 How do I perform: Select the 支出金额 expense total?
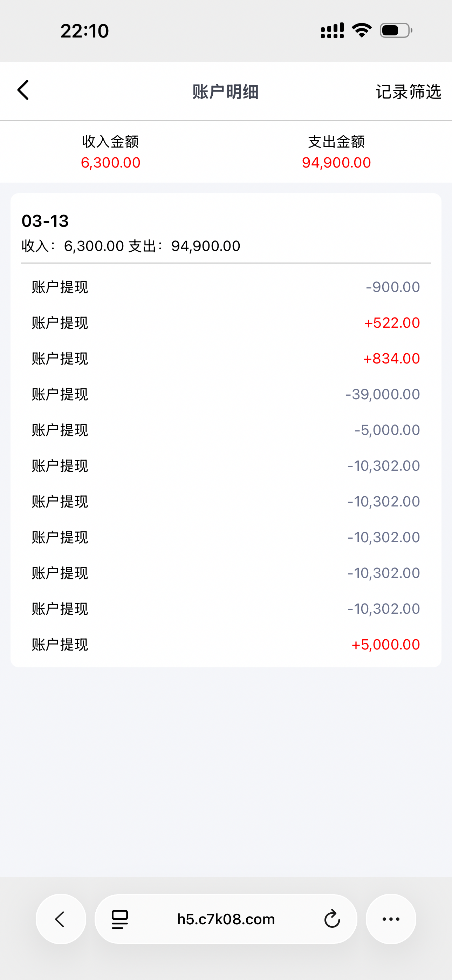pyautogui.click(x=336, y=152)
